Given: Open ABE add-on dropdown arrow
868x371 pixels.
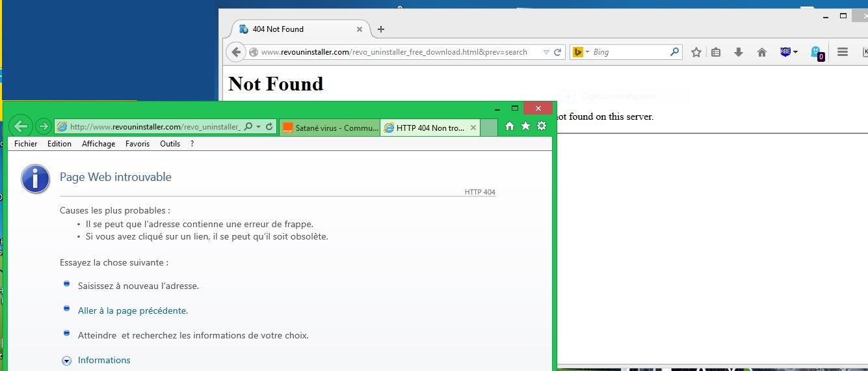Looking at the screenshot, I should click(795, 52).
